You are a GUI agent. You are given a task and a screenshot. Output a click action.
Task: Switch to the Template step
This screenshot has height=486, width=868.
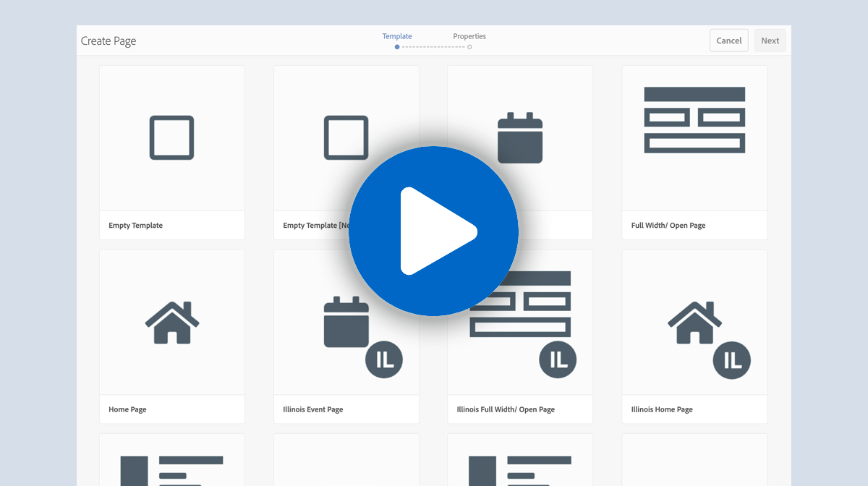397,36
